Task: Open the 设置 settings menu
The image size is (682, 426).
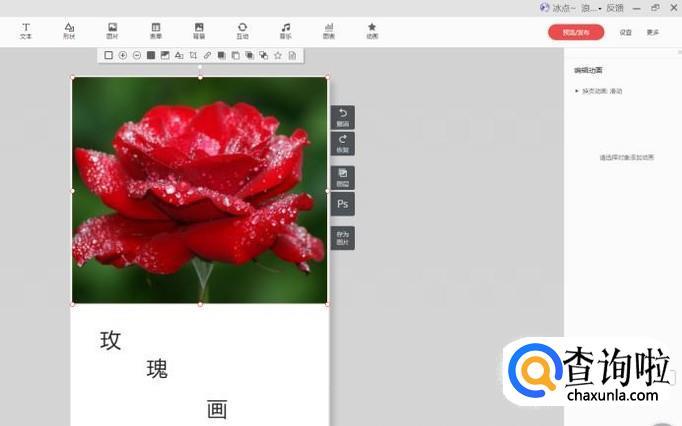Action: tap(625, 33)
